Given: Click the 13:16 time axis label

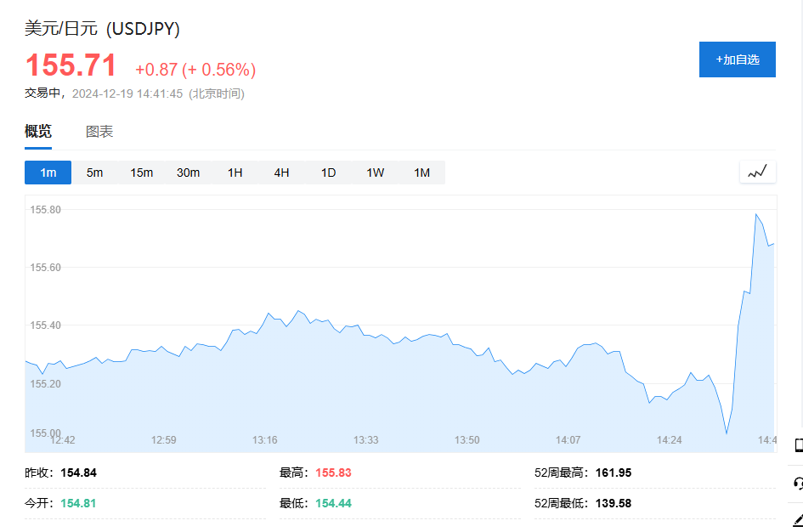Looking at the screenshot, I should [264, 440].
